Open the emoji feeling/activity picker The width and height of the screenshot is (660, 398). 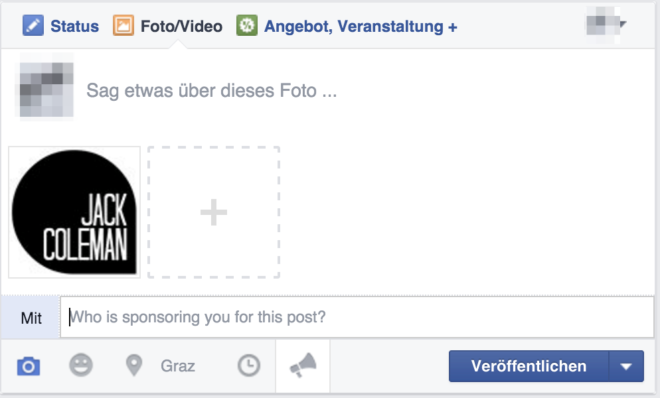pos(81,365)
